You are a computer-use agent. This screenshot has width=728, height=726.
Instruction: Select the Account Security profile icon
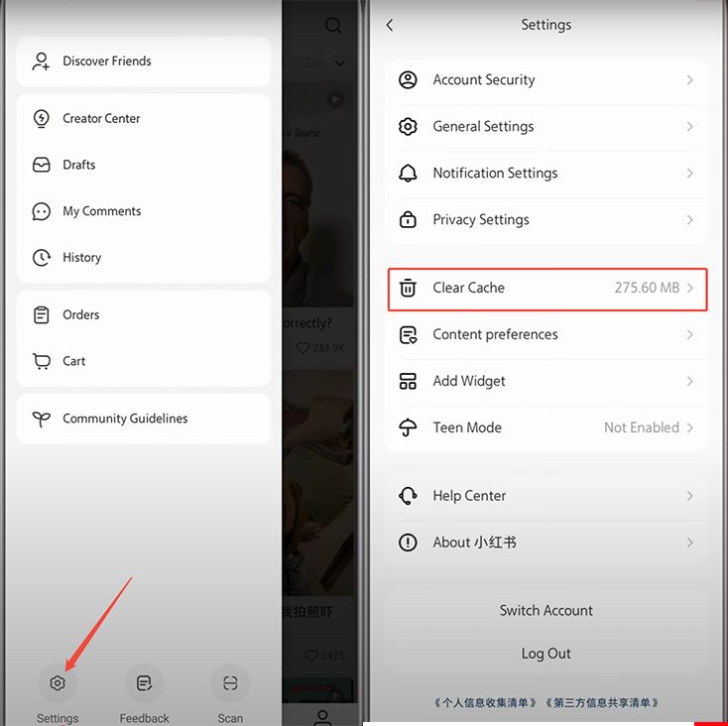tap(408, 80)
